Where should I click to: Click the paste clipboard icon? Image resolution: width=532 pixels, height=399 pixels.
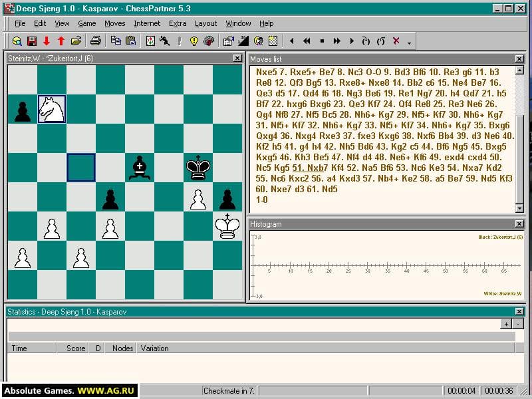tap(130, 41)
